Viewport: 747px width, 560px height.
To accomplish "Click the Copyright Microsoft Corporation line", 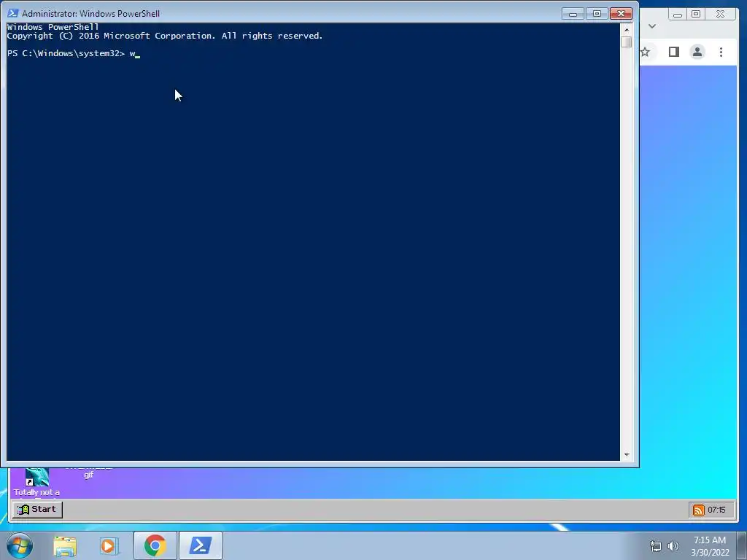I will (x=165, y=36).
